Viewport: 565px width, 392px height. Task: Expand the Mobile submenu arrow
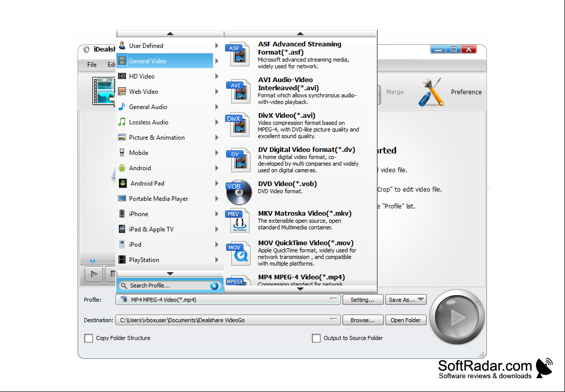click(x=217, y=152)
